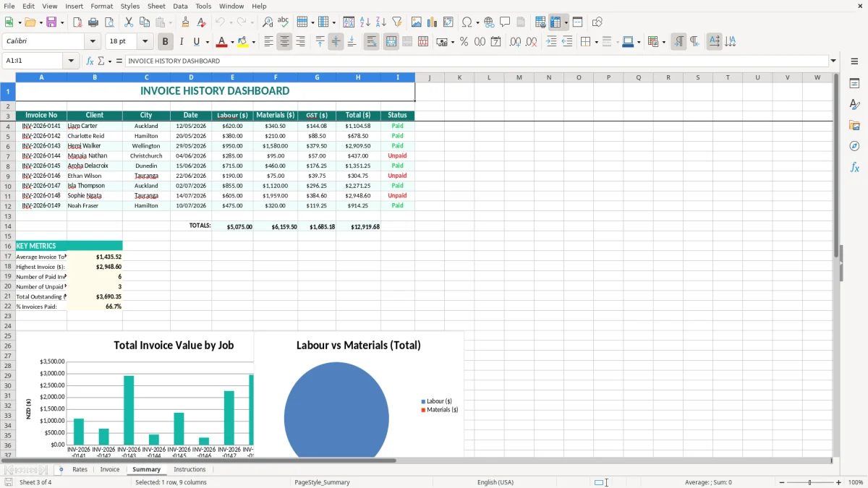The image size is (868, 488).
Task: Expand Background Color dropdown arrow
Action: [253, 42]
